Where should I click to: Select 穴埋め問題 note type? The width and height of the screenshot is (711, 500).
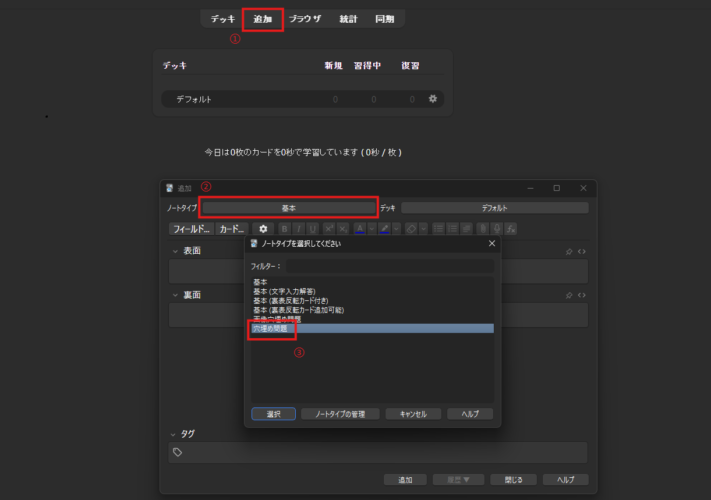[x=372, y=329]
